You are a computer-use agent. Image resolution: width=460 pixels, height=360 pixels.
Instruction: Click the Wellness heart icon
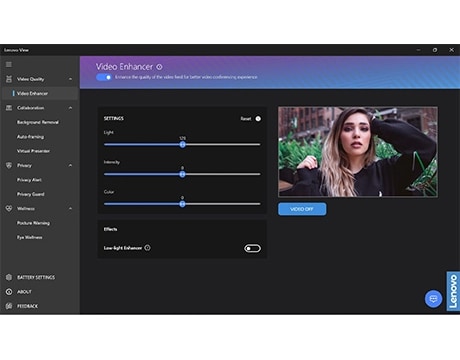click(x=9, y=208)
